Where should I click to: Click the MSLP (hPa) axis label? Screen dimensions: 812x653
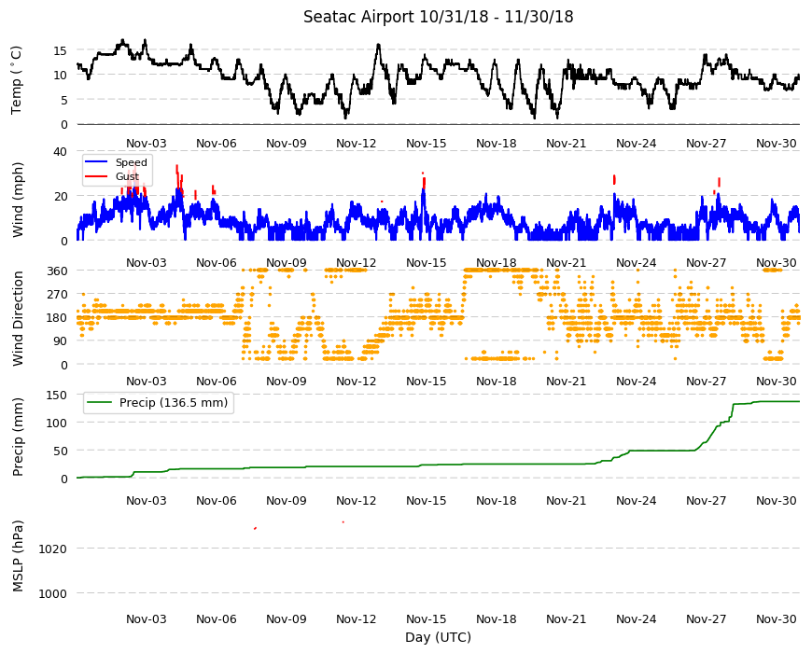[18, 556]
